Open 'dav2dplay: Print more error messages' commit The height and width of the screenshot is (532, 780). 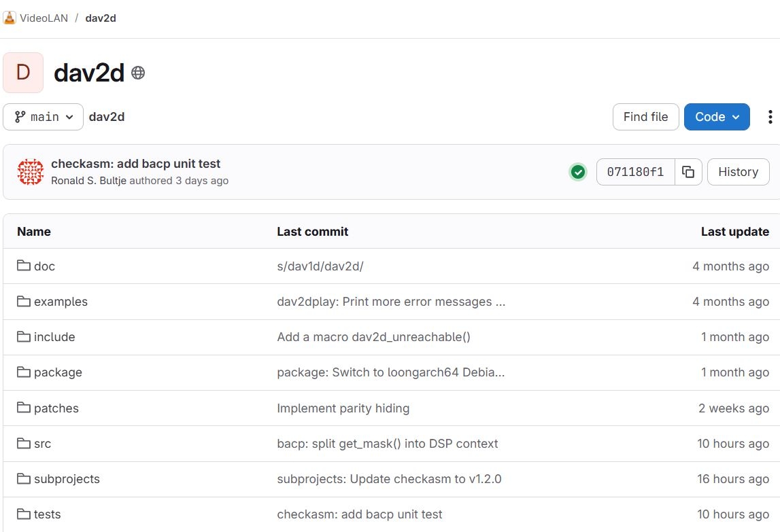tap(391, 301)
